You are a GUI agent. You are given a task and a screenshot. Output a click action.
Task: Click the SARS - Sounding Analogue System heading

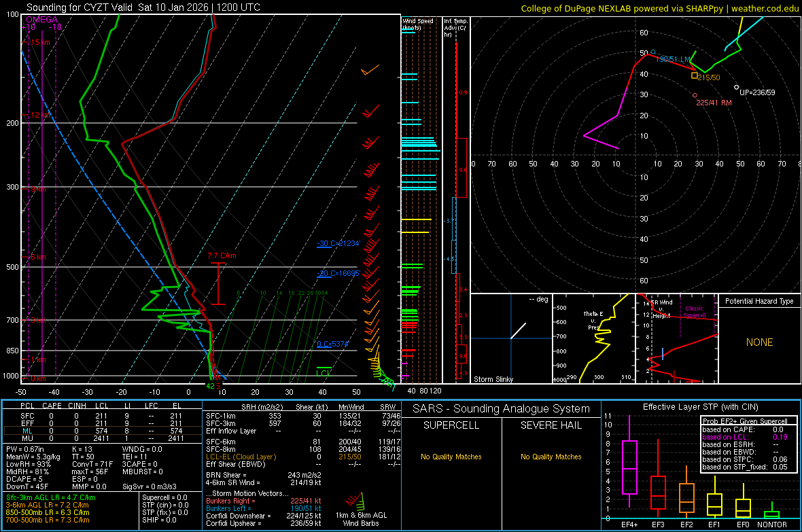pyautogui.click(x=502, y=409)
